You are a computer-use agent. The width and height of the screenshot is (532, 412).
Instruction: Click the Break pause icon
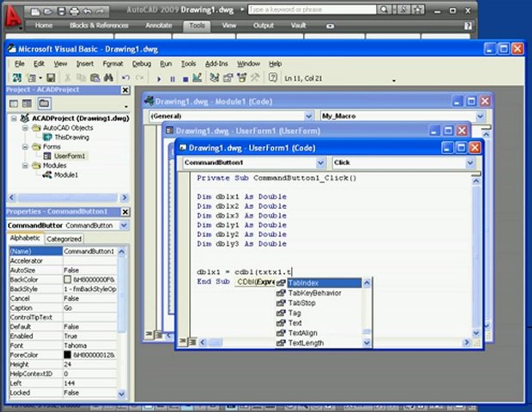(172, 79)
